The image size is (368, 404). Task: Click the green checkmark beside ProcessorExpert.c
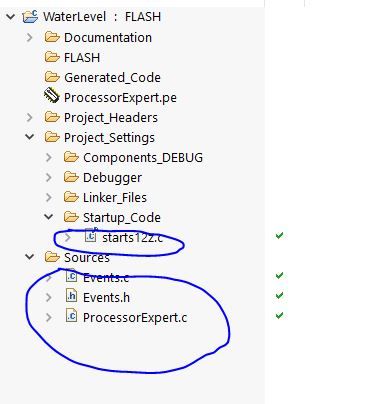[x=279, y=315]
